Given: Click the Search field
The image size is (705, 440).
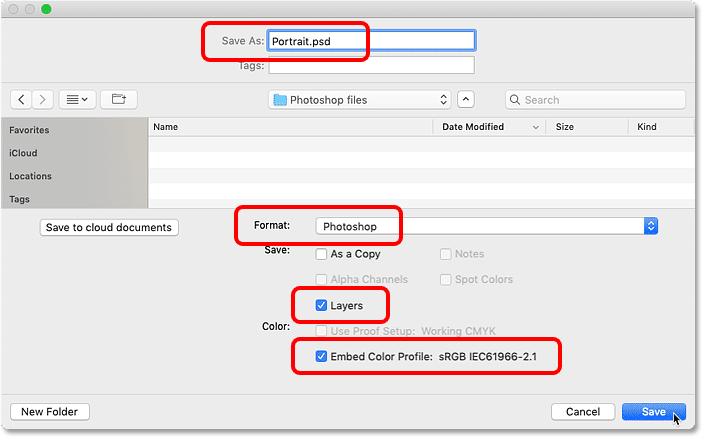Looking at the screenshot, I should coord(595,100).
